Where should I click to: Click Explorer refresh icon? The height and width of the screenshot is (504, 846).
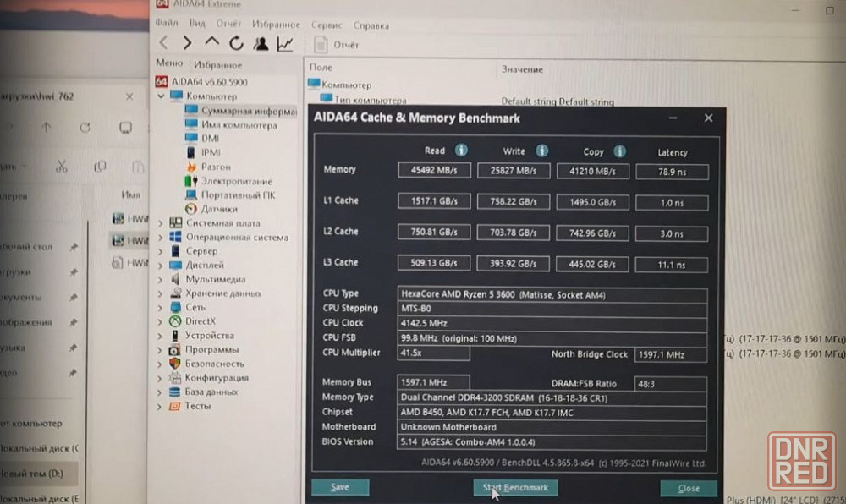85,128
